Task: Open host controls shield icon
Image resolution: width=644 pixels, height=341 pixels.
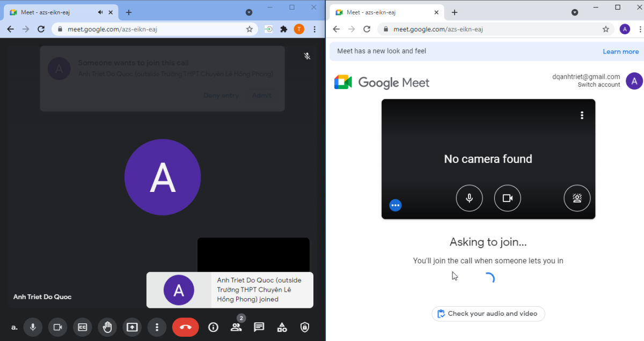Action: pos(305,327)
